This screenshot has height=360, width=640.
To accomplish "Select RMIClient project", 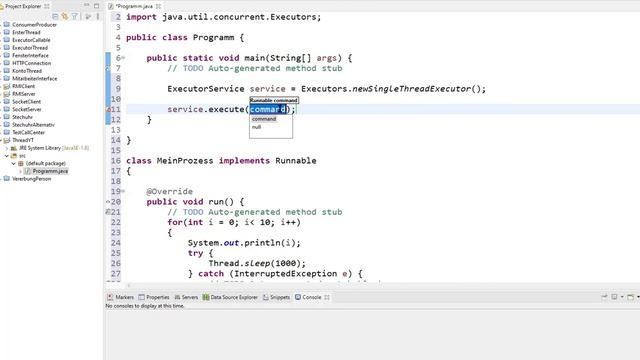I will [23, 86].
